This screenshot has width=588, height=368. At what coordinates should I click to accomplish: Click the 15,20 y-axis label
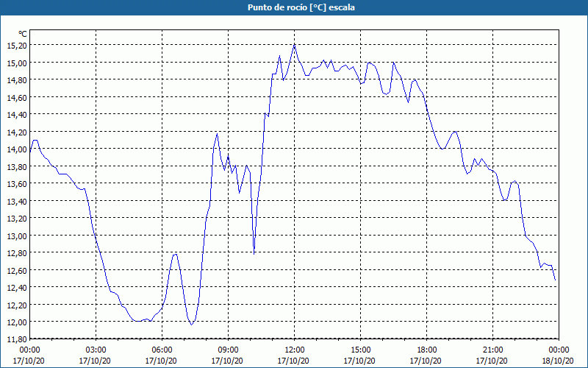[x=17, y=45]
